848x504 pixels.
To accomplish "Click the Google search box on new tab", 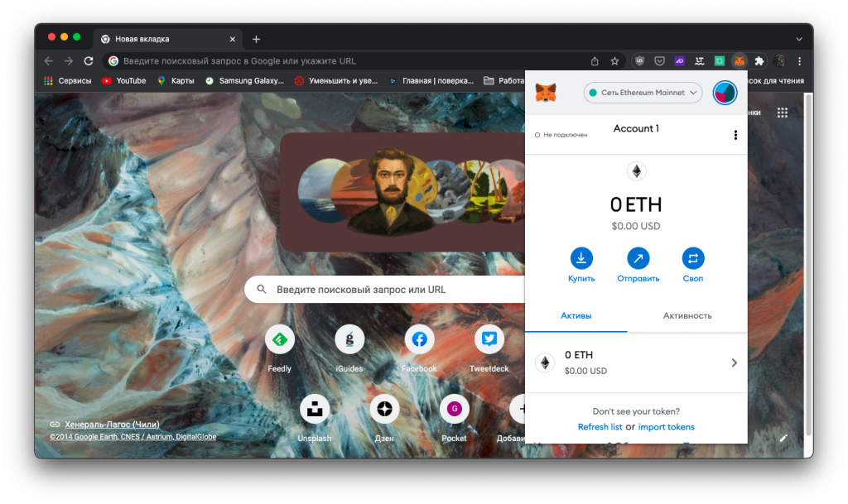I will [x=384, y=290].
